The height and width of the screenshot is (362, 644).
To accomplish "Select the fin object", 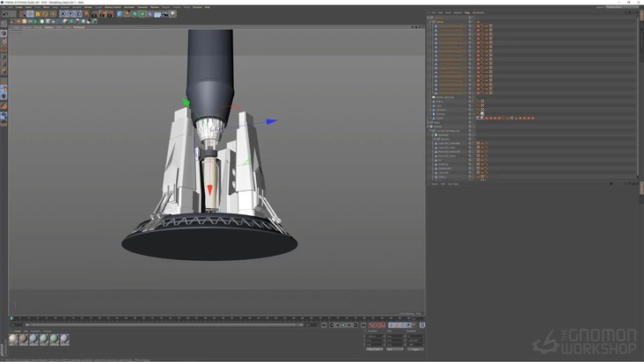I will [440, 160].
